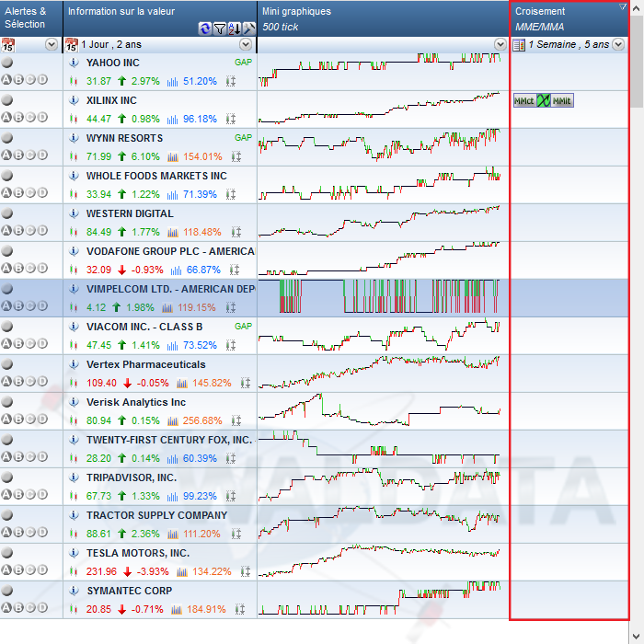Open the hammer tools settings icon
Screen dimensions: 644x644
(x=249, y=29)
